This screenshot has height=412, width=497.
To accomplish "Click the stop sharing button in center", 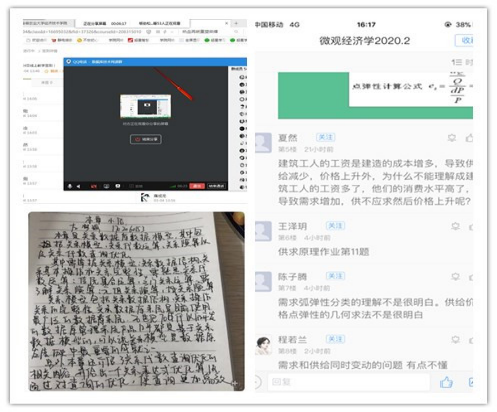I will pos(146,139).
